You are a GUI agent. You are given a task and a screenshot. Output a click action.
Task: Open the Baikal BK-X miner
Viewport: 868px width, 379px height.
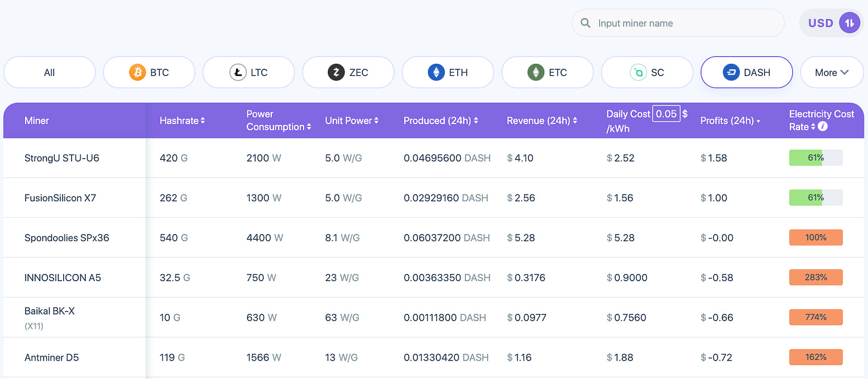tap(49, 311)
